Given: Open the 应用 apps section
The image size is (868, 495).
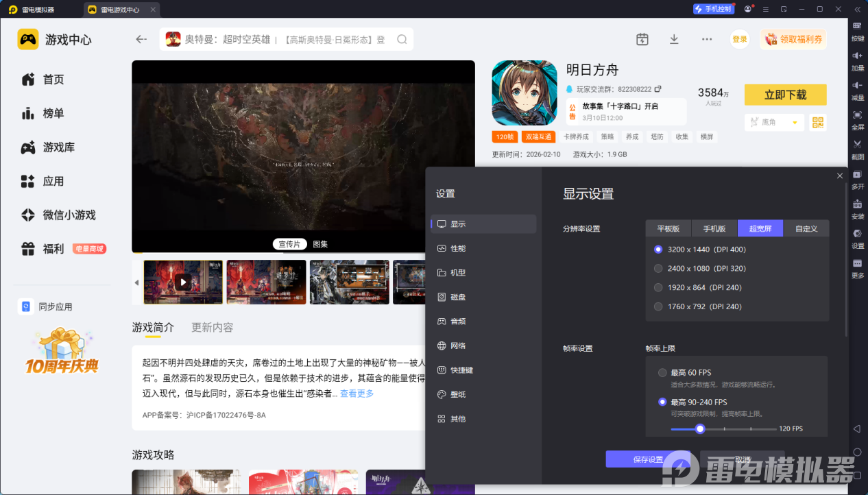Looking at the screenshot, I should (43, 181).
